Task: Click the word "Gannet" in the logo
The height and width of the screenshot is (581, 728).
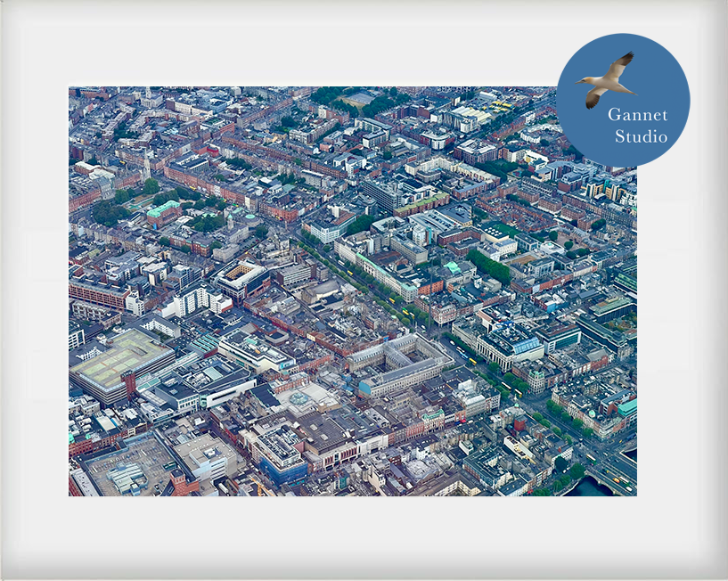Action: 636,114
